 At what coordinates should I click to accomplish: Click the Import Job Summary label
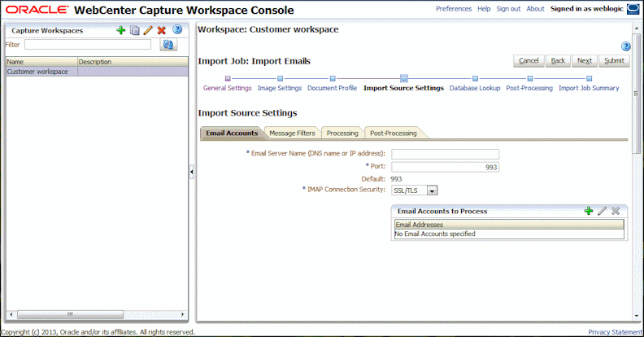pyautogui.click(x=589, y=88)
